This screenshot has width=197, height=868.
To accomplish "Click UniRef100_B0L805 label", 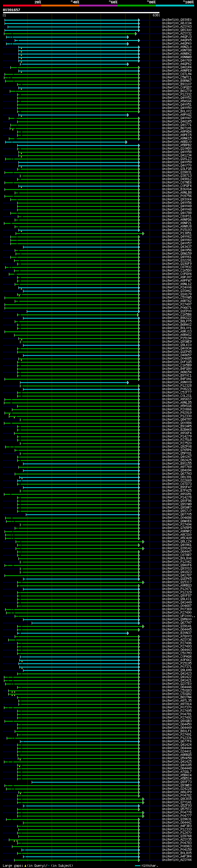I will 177,853.
